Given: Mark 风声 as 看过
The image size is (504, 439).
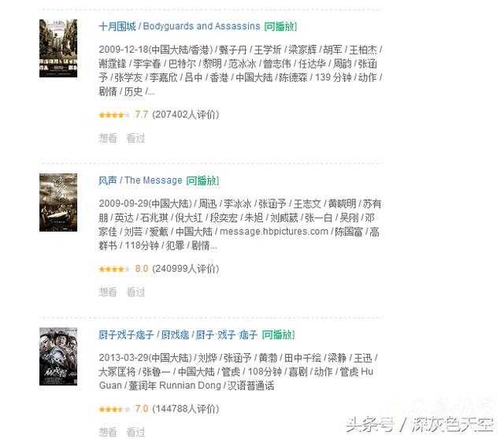Looking at the screenshot, I should tap(135, 292).
